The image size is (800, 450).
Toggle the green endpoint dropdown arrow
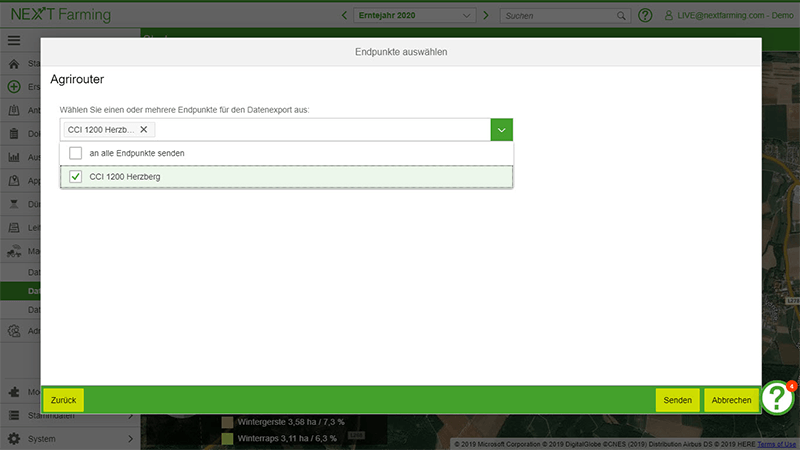point(502,130)
